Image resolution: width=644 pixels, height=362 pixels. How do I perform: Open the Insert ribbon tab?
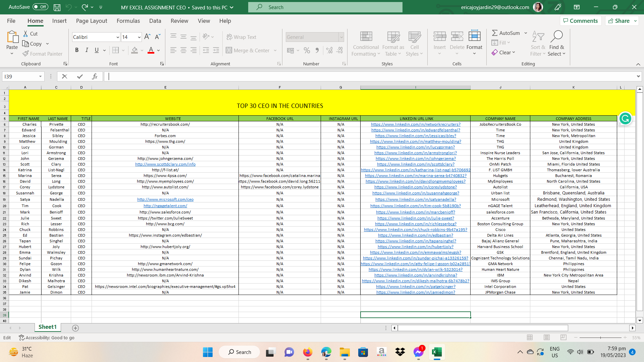(59, 21)
